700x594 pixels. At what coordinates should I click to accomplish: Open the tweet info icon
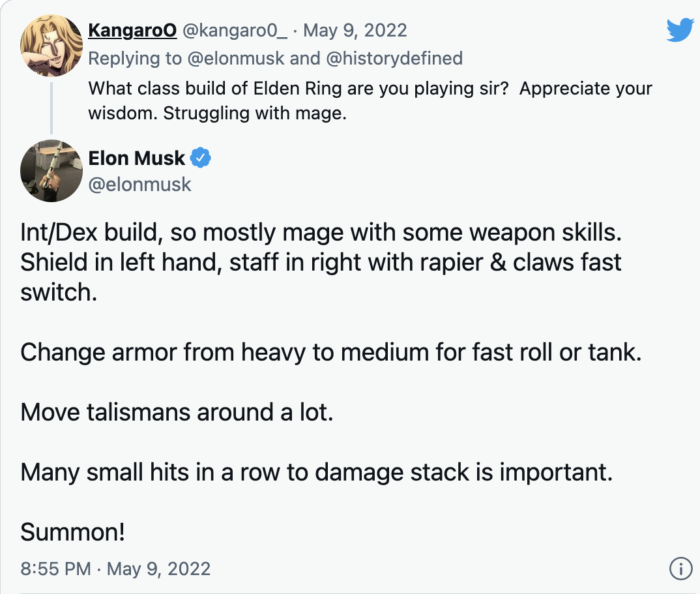pos(680,569)
